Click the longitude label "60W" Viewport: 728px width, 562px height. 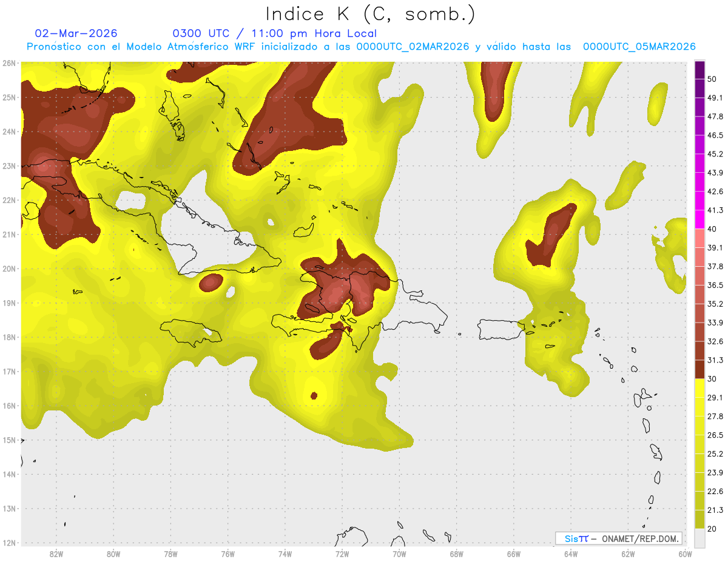685,554
